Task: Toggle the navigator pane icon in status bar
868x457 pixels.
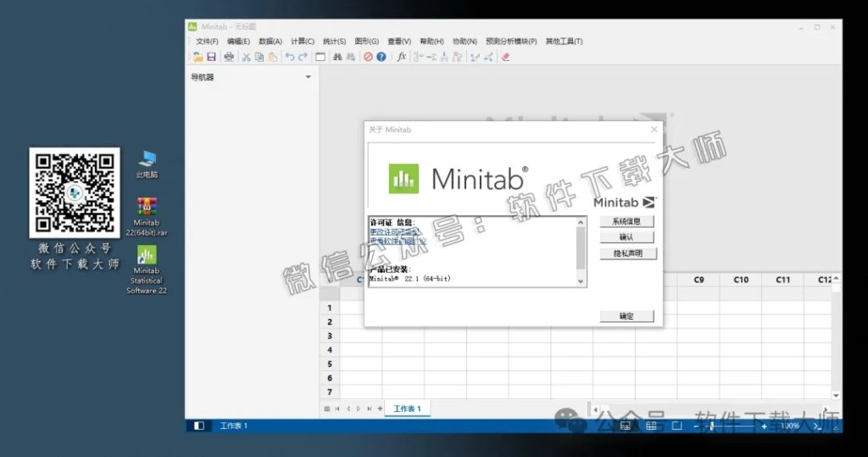Action: 199,426
